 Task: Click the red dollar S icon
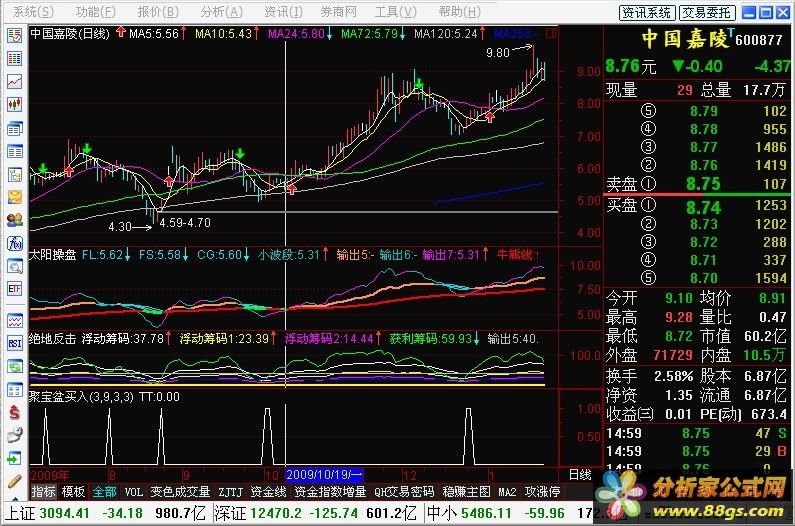pos(14,412)
